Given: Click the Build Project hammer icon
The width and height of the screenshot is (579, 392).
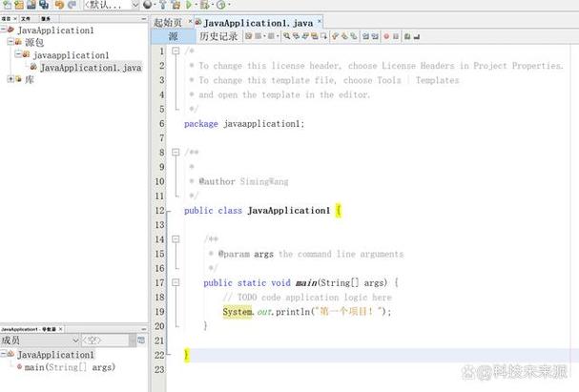Looking at the screenshot, I should pos(162,5).
